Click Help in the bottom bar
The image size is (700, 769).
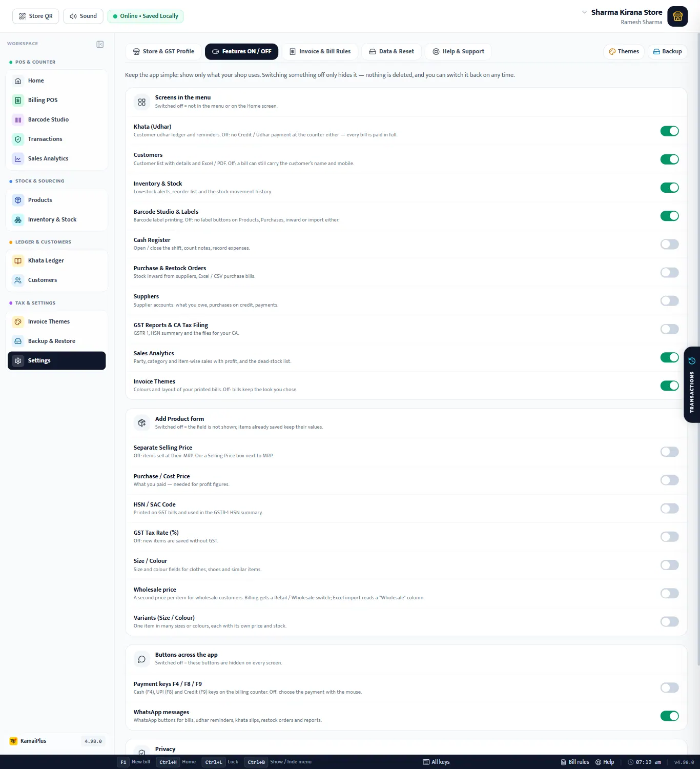(x=605, y=762)
